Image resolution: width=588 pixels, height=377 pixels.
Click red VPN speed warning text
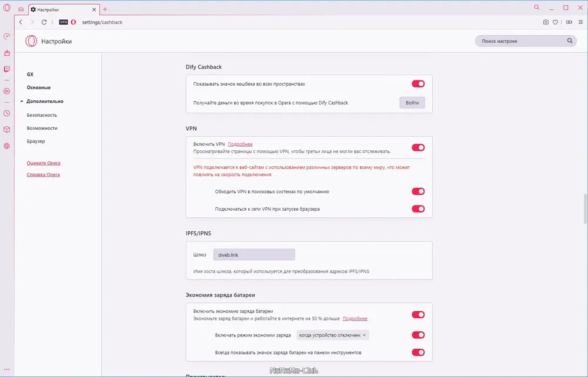pos(302,171)
